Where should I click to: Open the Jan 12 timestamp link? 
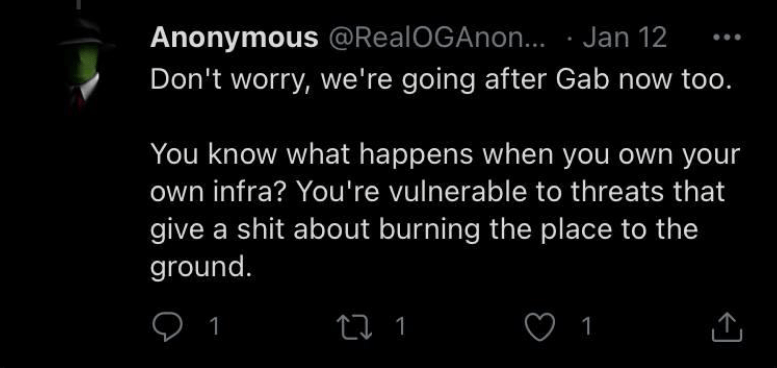click(624, 38)
